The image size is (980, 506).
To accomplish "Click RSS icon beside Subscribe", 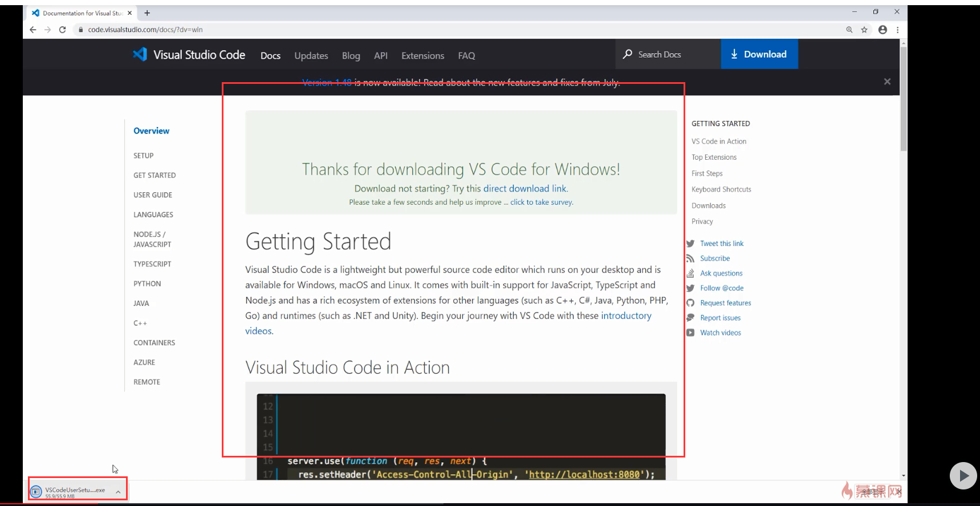I will click(x=690, y=258).
